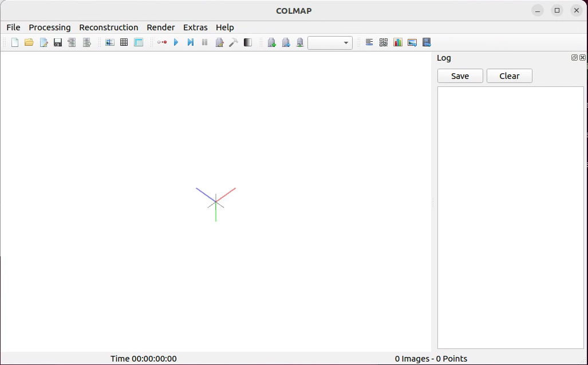Open the File menu
This screenshot has width=588, height=365.
(x=14, y=27)
